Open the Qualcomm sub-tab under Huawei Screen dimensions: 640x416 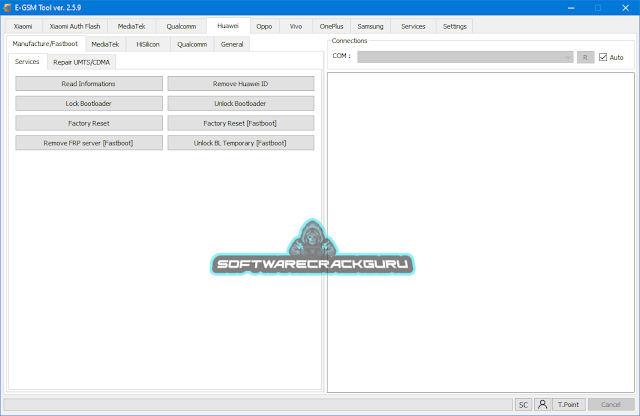tap(192, 44)
